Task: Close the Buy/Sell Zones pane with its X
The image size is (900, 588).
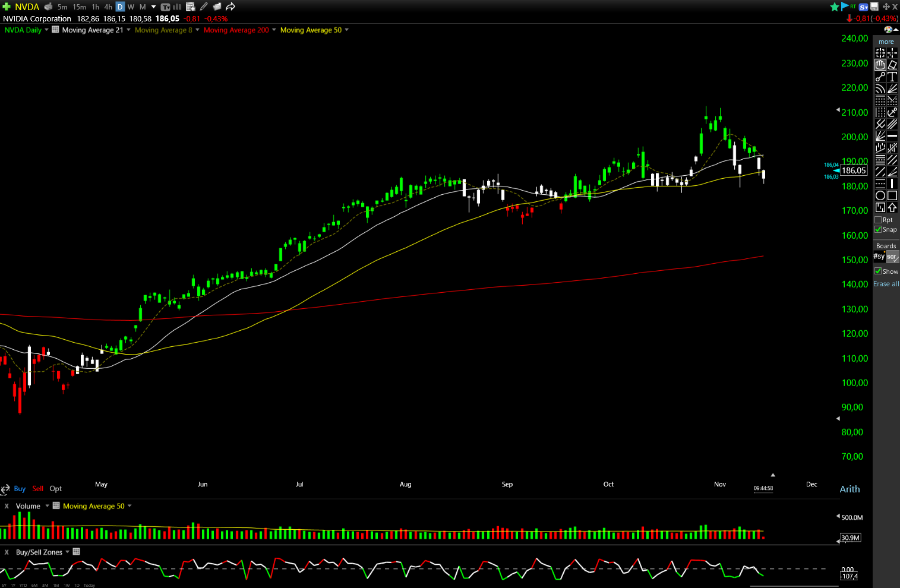Action: pos(7,552)
